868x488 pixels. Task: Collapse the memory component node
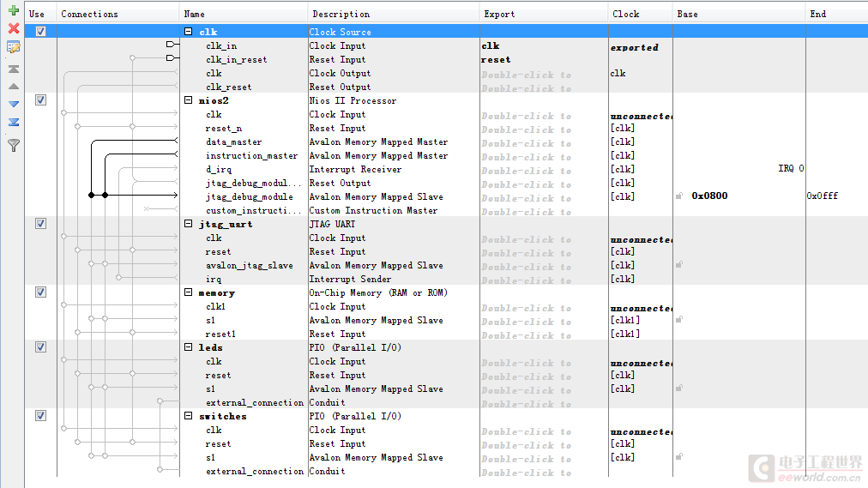[189, 292]
